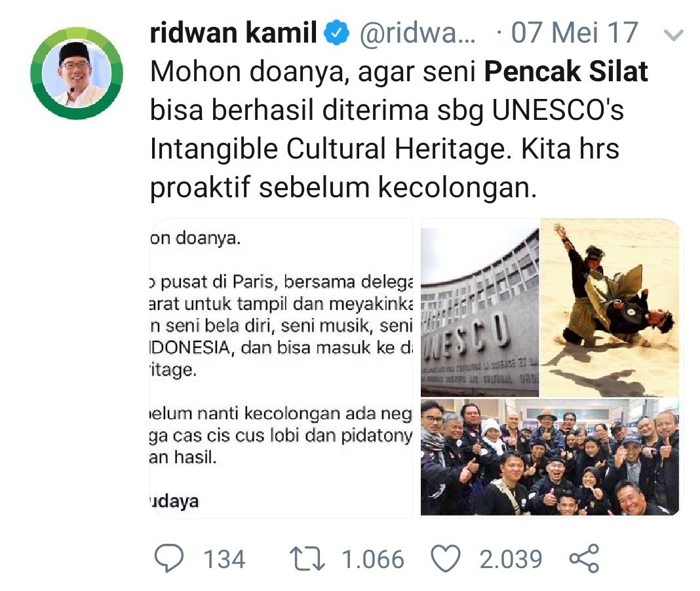This screenshot has height=591, width=700.
Task: View the text screenshot image attachment
Action: (281, 368)
